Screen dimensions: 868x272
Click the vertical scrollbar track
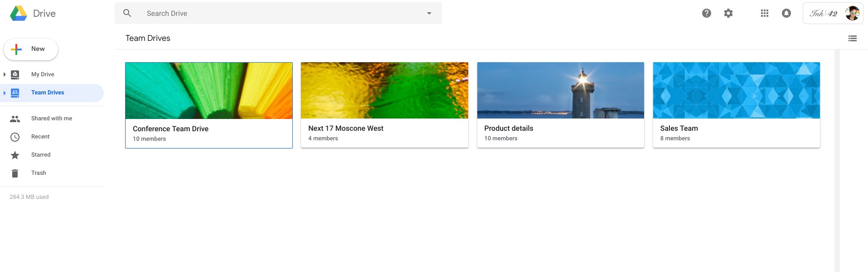coord(837,161)
